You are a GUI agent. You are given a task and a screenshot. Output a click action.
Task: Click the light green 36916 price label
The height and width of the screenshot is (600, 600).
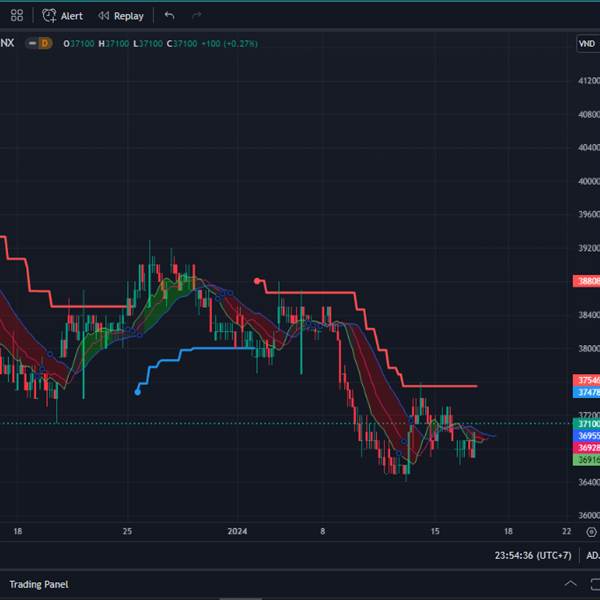586,460
